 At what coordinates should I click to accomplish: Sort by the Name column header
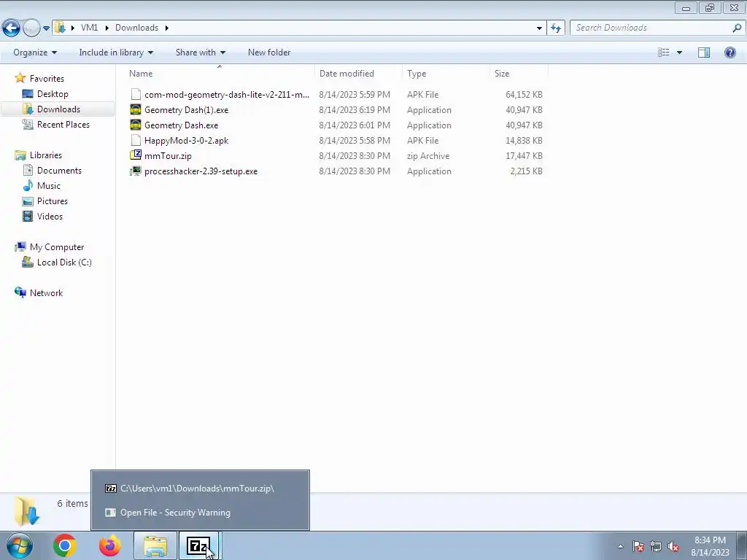[x=219, y=74]
